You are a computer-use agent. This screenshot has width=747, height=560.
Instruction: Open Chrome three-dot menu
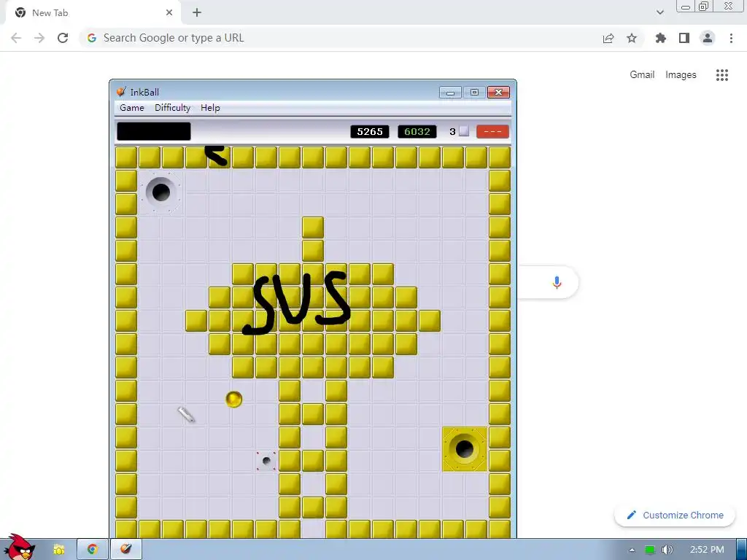pyautogui.click(x=731, y=38)
